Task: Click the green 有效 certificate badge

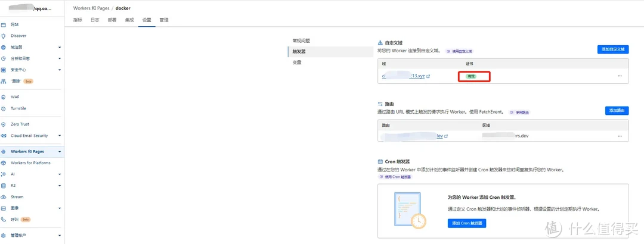Action: [470, 76]
